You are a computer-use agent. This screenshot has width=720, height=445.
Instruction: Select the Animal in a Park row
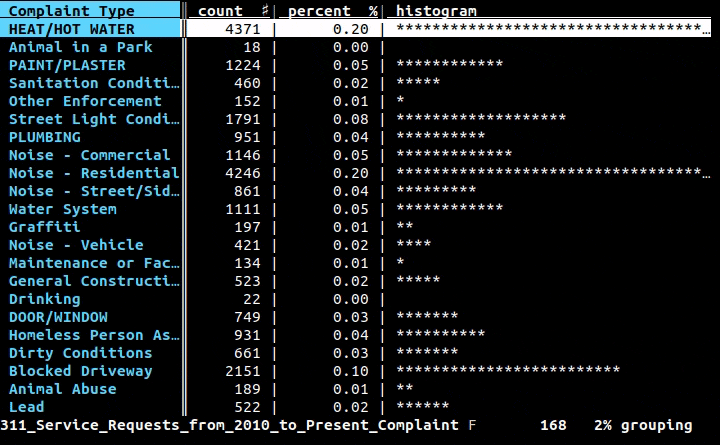355,47
